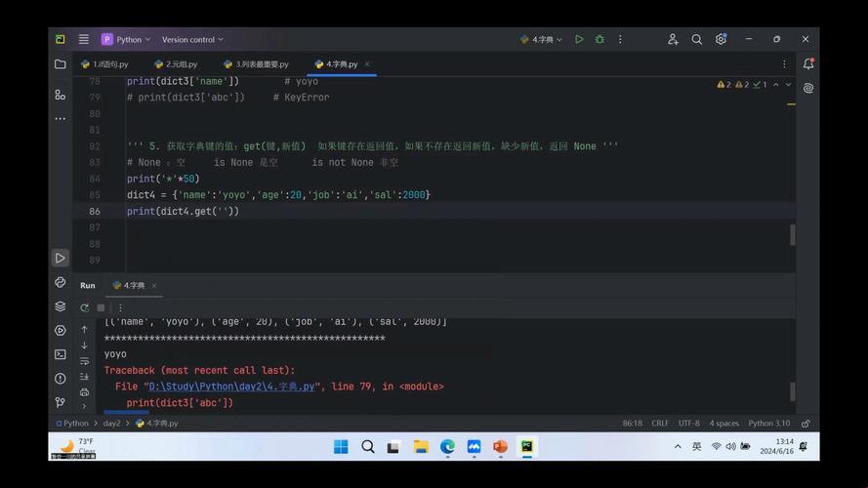This screenshot has width=868, height=488.
Task: Open the Notifications bell icon
Action: (x=808, y=63)
